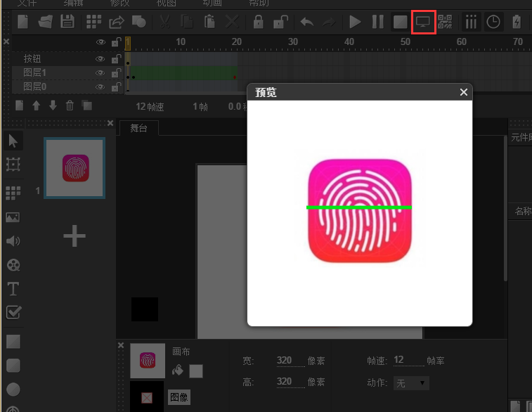
Task: Pause the animation playback
Action: click(x=377, y=22)
